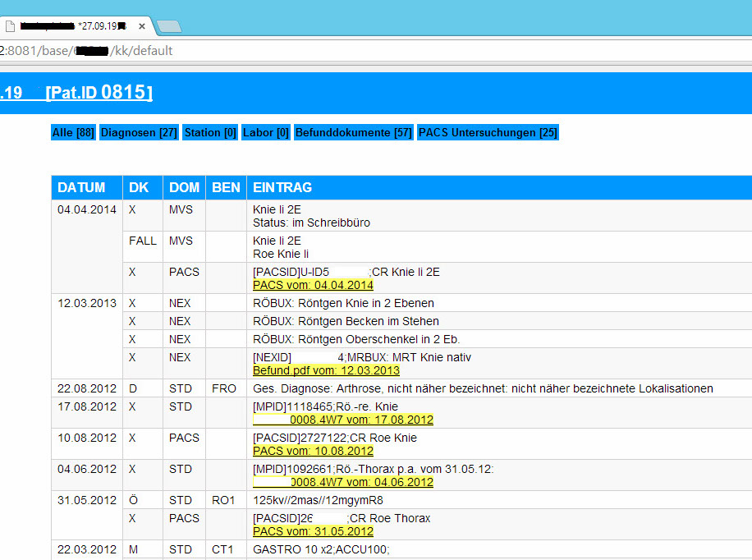Open PACS vom: 10.08.2012 link

[x=313, y=452]
